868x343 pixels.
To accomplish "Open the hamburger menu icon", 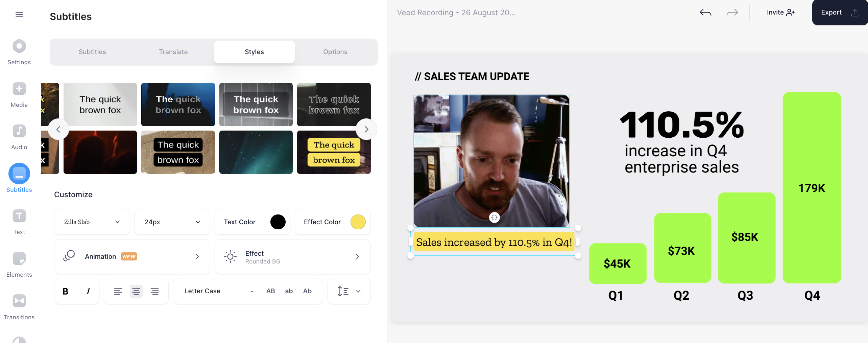I will coord(19,15).
